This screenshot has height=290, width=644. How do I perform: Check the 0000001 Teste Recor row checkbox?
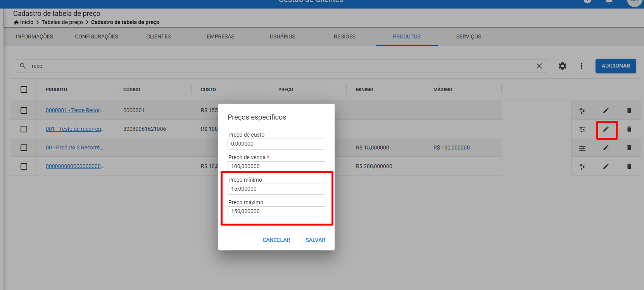point(24,111)
